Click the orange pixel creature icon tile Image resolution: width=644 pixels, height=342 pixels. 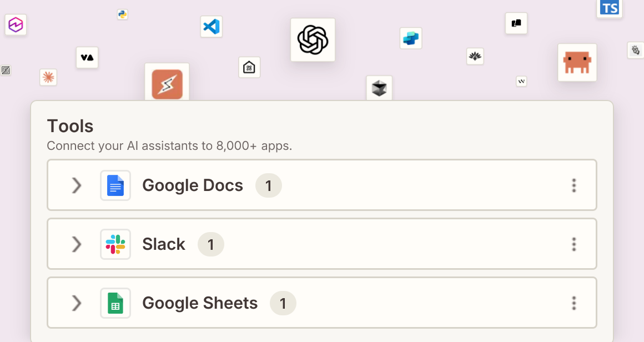pos(577,62)
